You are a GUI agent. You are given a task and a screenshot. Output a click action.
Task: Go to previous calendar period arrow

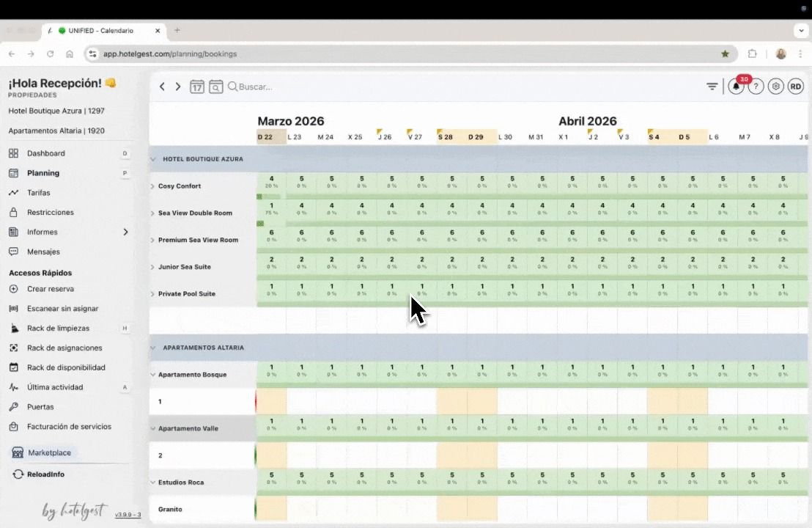pos(163,87)
